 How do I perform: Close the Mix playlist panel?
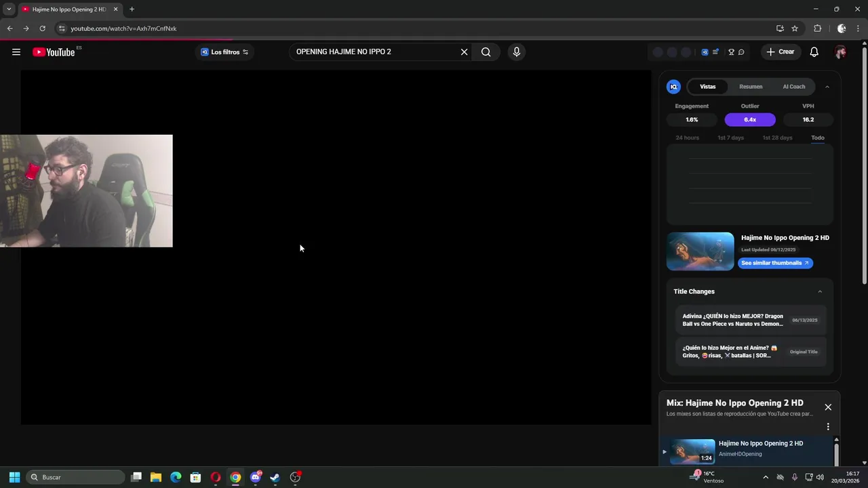[x=828, y=407]
